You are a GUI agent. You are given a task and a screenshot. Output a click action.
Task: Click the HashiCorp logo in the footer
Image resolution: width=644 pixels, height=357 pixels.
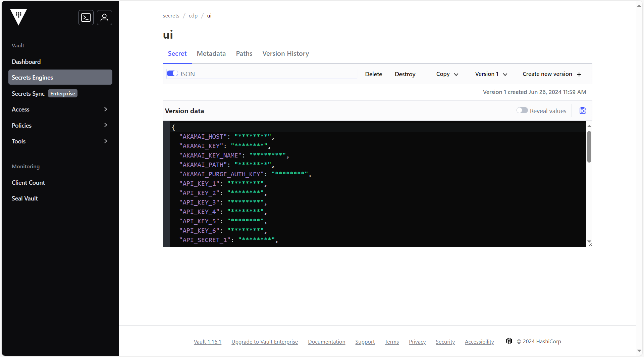pyautogui.click(x=509, y=341)
